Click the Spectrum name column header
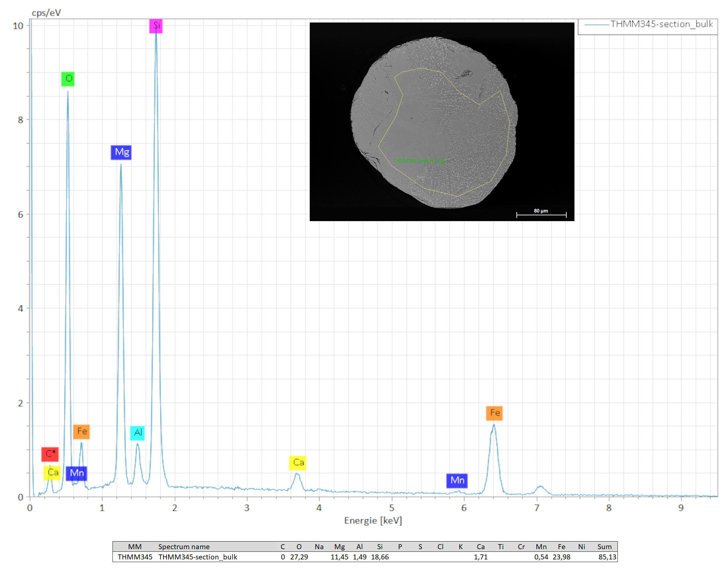 coord(184,547)
